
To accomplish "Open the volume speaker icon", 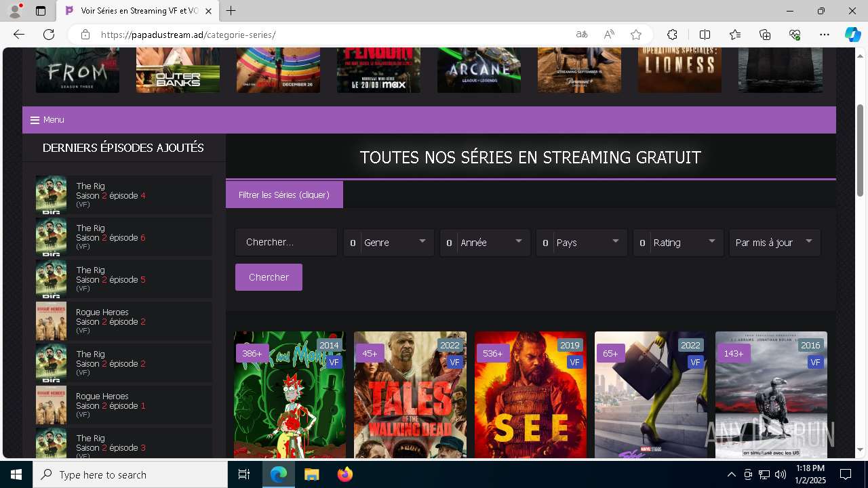I will (x=781, y=474).
